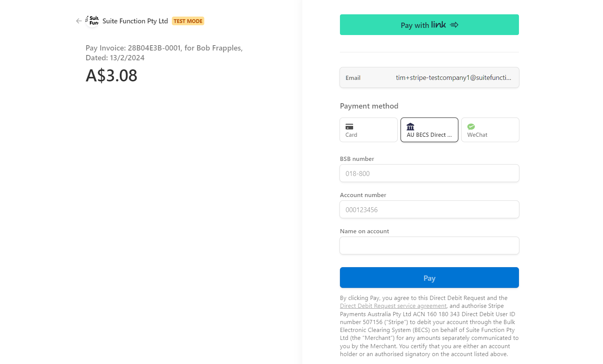603x364 pixels.
Task: Open the BSB number field suggestions
Action: tap(429, 173)
